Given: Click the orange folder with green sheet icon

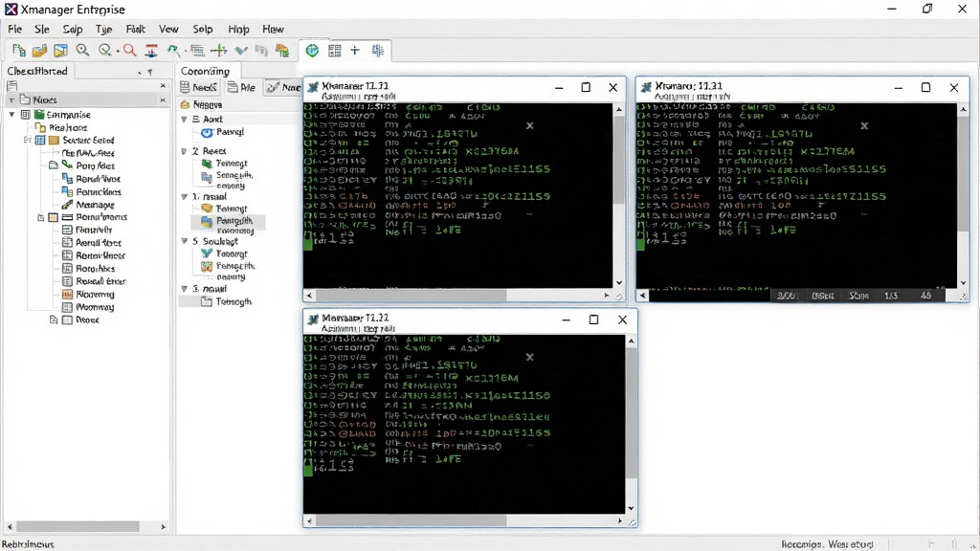Looking at the screenshot, I should click(x=282, y=51).
